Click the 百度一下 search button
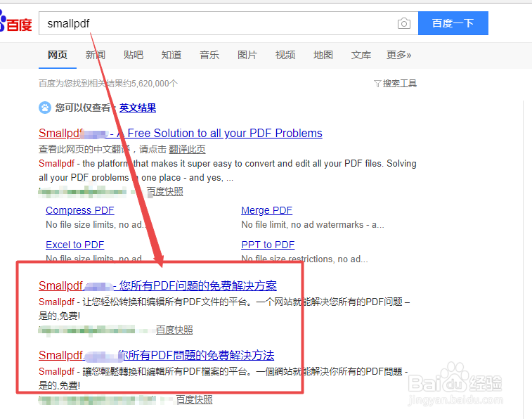The height and width of the screenshot is (419, 532). pos(453,23)
